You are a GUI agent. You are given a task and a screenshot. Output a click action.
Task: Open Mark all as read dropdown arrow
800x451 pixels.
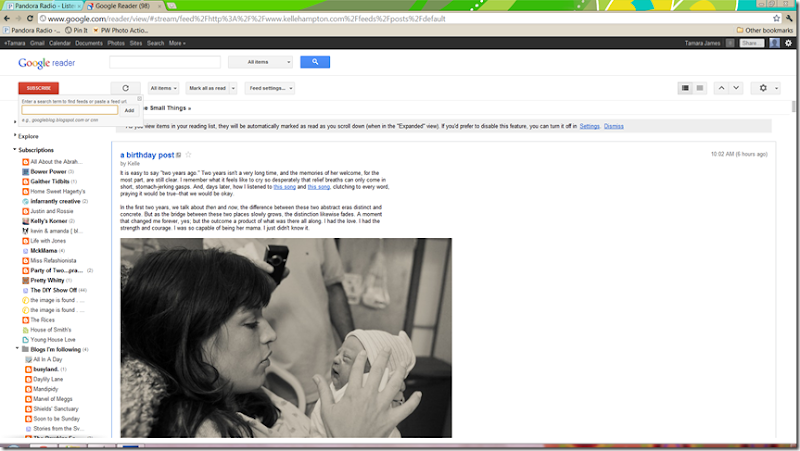[x=233, y=88]
